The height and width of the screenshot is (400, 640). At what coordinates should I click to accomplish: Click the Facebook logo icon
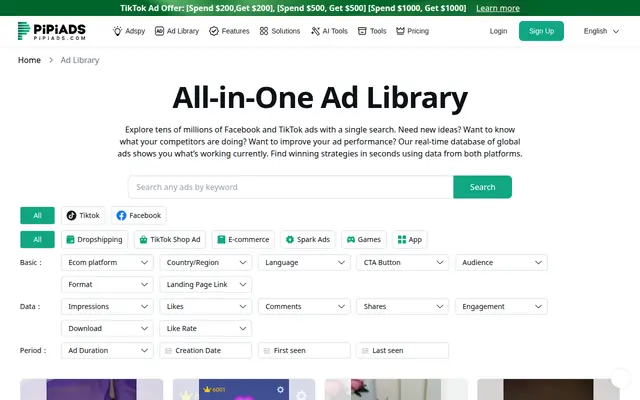click(x=121, y=216)
